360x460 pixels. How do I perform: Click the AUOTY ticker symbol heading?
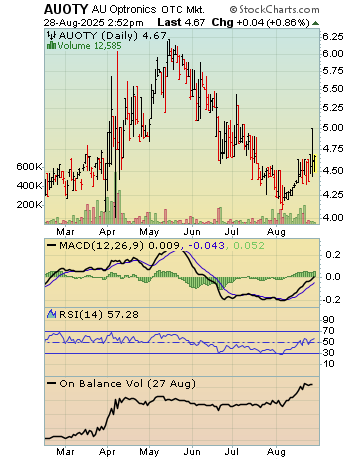click(66, 9)
